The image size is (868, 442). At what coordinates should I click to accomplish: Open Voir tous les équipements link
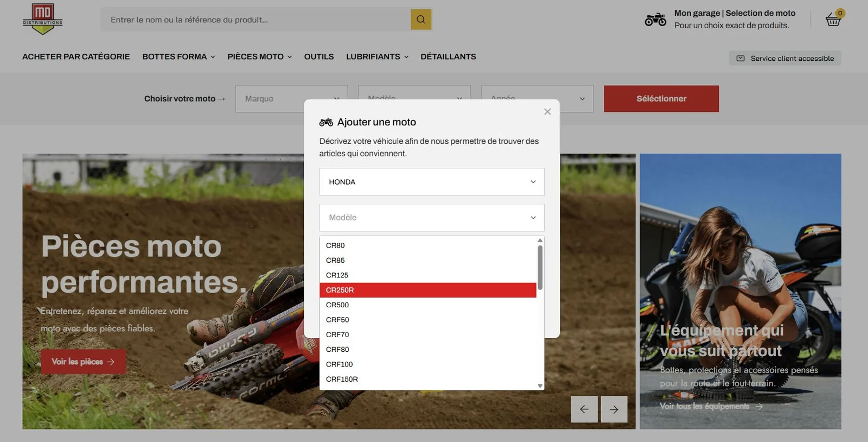pos(711,406)
